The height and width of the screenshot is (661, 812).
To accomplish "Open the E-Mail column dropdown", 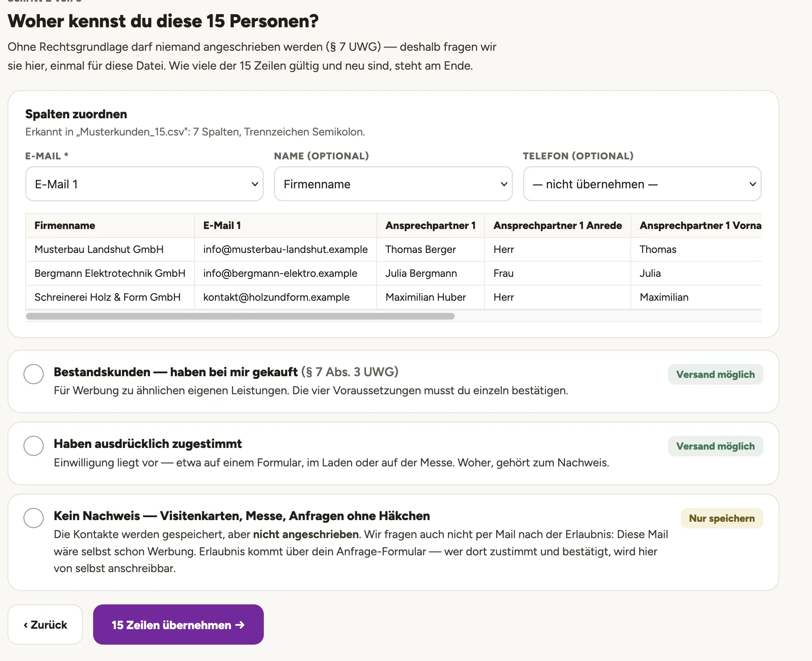I will coord(144,184).
